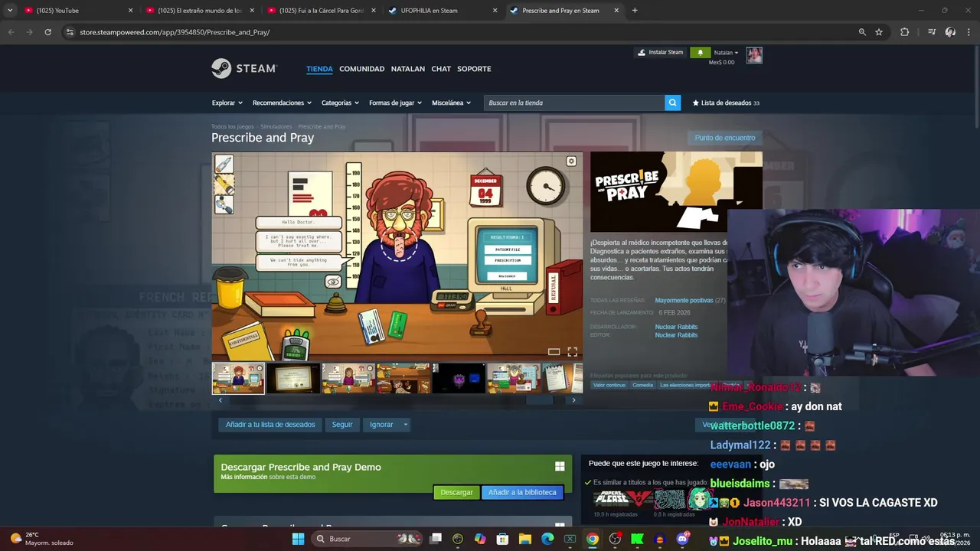Open the green notifications bell

click(700, 52)
